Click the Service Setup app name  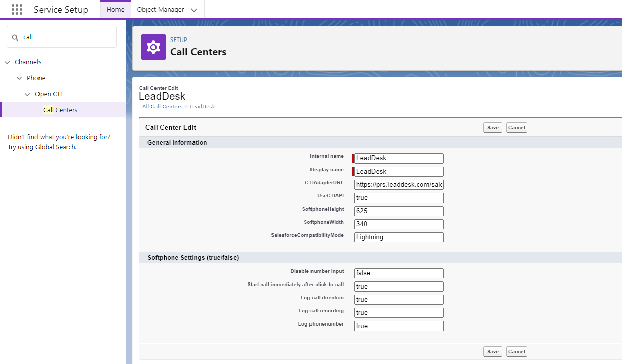[x=61, y=10]
